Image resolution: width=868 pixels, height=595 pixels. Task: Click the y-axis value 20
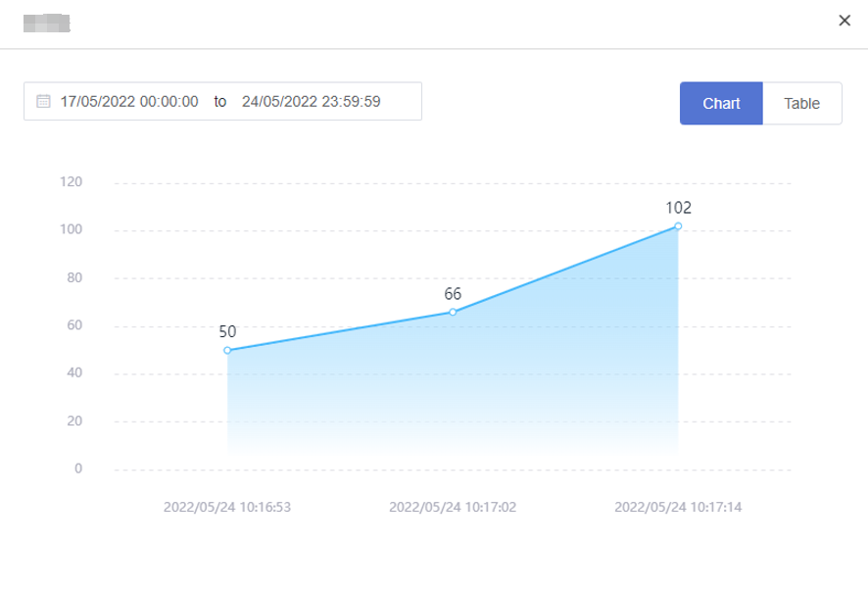coord(74,421)
